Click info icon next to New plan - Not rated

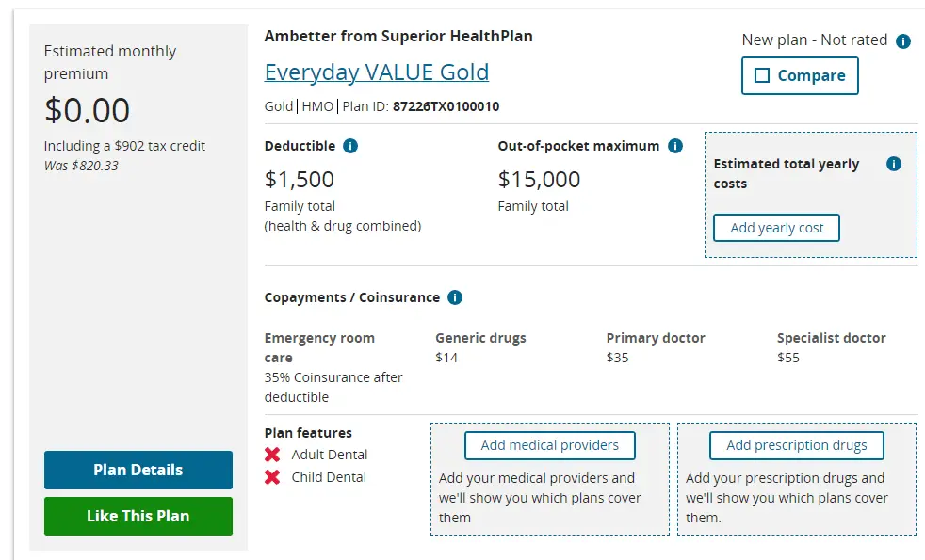pos(903,40)
